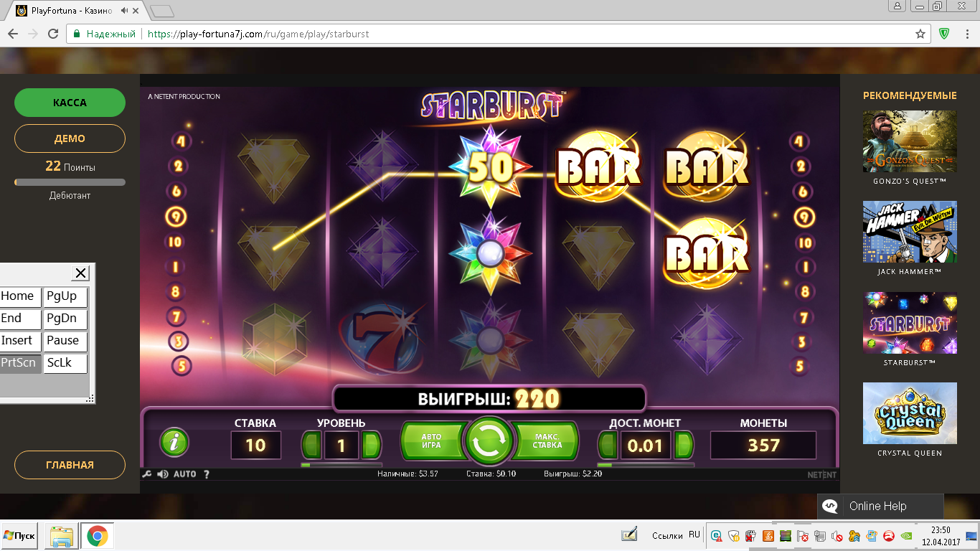Screen dimensions: 980x551
Task: Open the game help question mark
Action: [207, 474]
